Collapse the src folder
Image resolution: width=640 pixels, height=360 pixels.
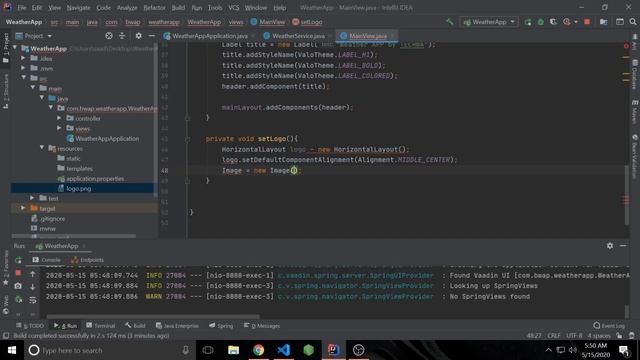tap(23, 78)
